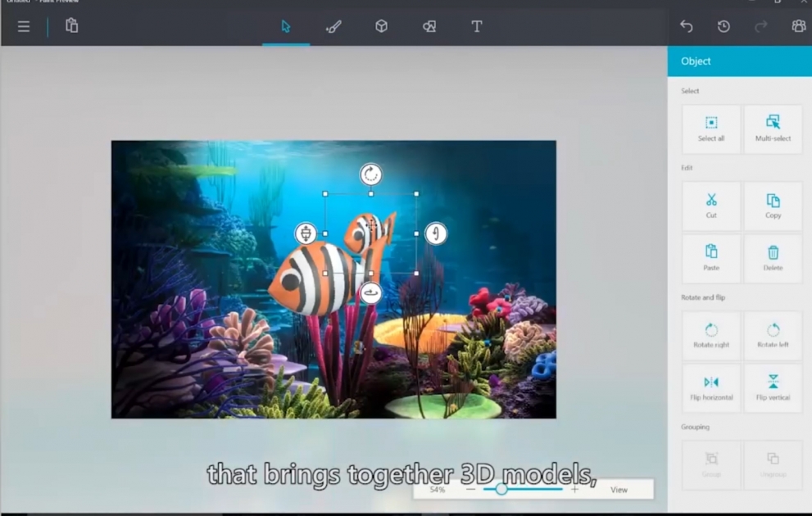The image size is (812, 516).
Task: Click the bottom X-axis rotation handle
Action: (x=371, y=293)
